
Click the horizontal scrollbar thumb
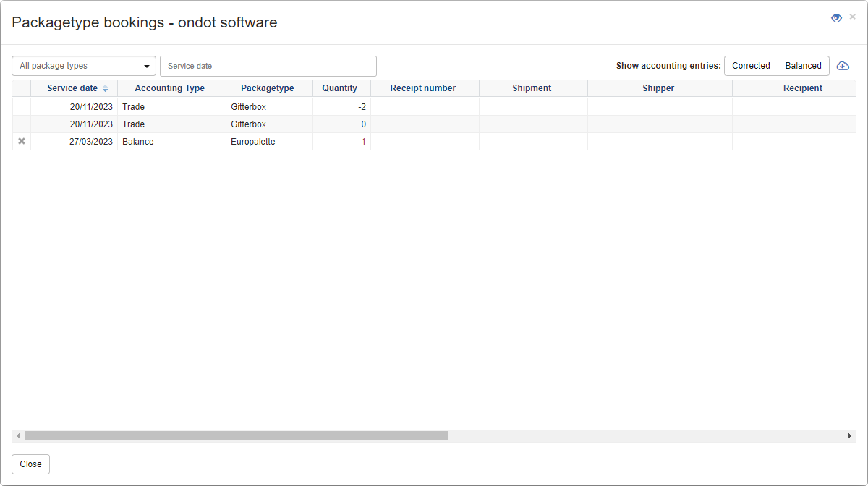point(236,436)
